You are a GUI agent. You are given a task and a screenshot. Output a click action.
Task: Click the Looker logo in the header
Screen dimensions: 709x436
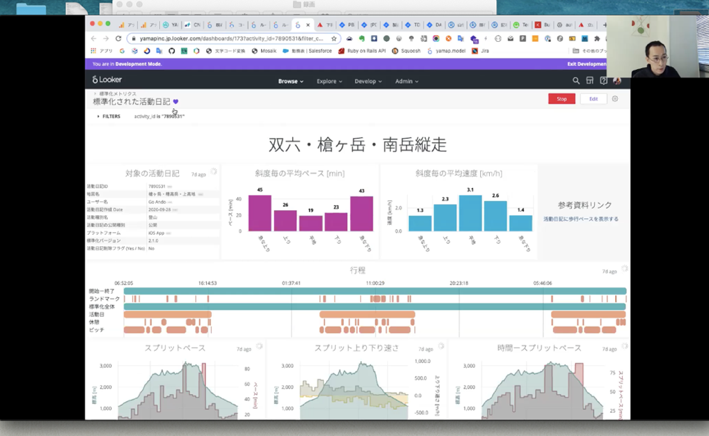coord(107,80)
